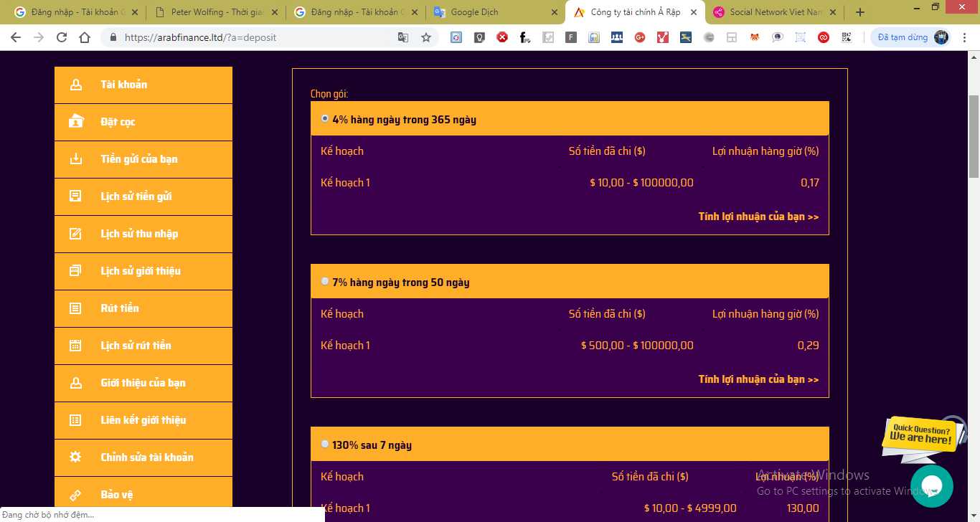Open the green live chat bubble
The width and height of the screenshot is (980, 522).
(x=932, y=487)
